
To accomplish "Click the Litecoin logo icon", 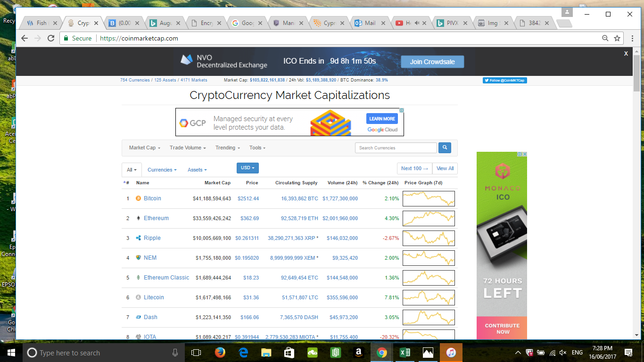I will [x=138, y=297].
